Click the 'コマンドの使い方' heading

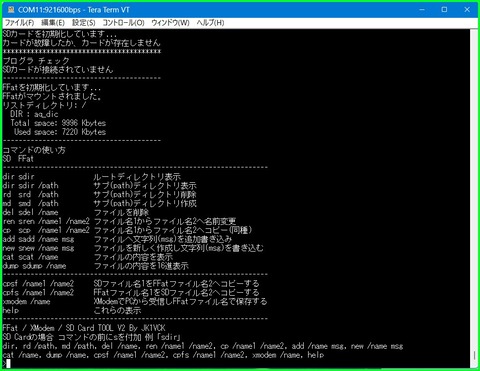[x=34, y=150]
